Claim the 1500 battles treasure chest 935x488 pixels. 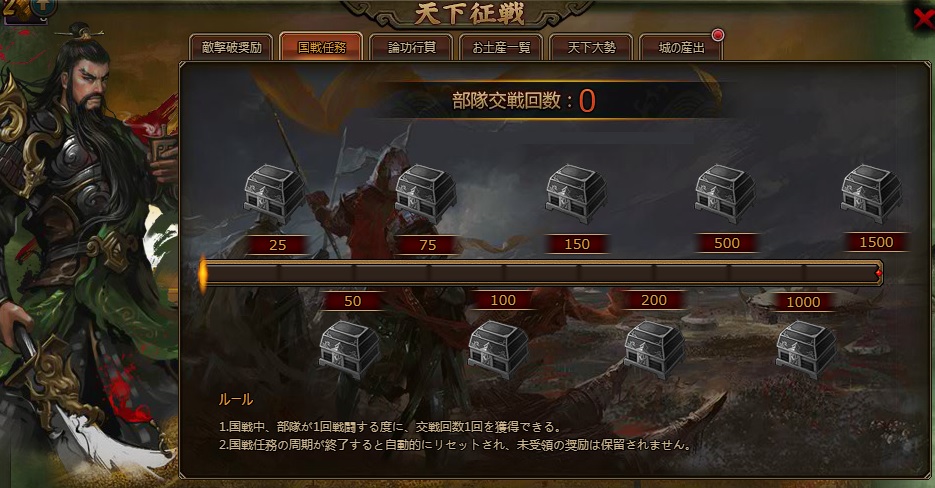click(871, 194)
